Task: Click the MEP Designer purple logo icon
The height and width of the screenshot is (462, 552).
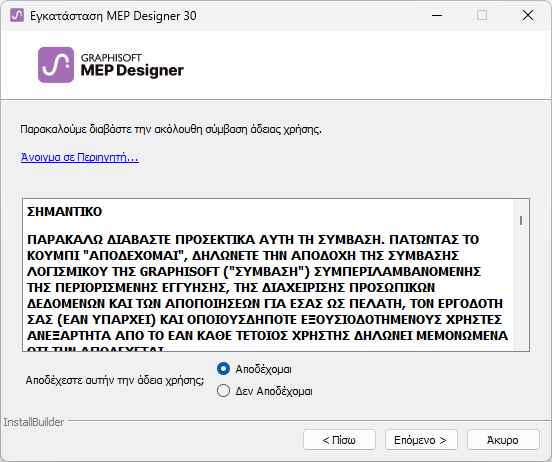Action: [56, 65]
